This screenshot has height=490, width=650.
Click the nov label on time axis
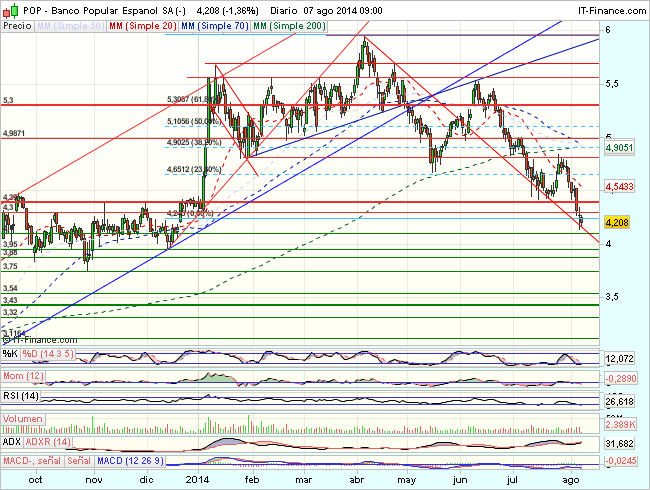(94, 480)
